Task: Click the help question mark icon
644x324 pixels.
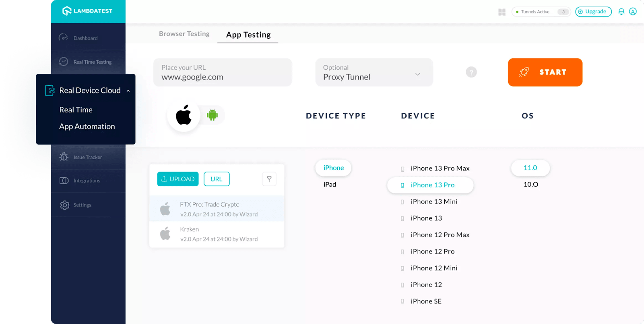Action: point(471,72)
